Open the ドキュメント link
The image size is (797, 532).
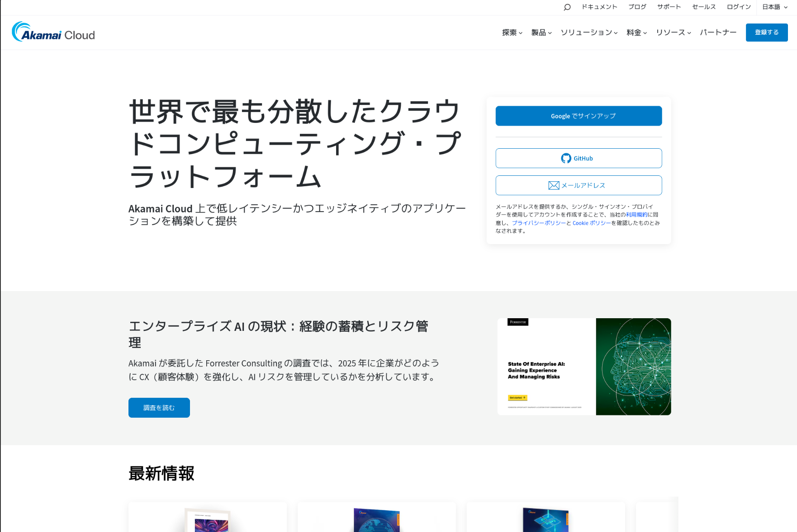[x=599, y=7]
